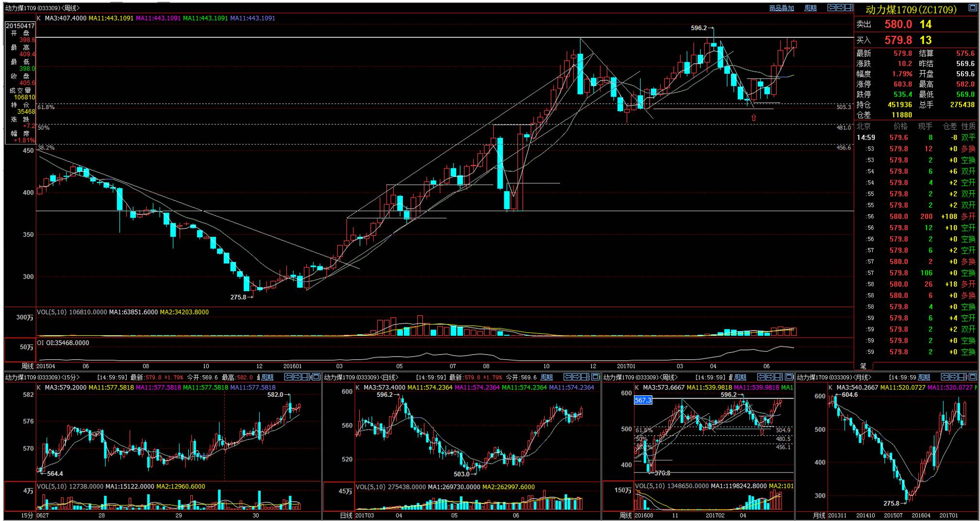This screenshot has height=521, width=980.
Task: Click the 61.8% Fibonacci level label on main chart
Action: click(x=46, y=107)
